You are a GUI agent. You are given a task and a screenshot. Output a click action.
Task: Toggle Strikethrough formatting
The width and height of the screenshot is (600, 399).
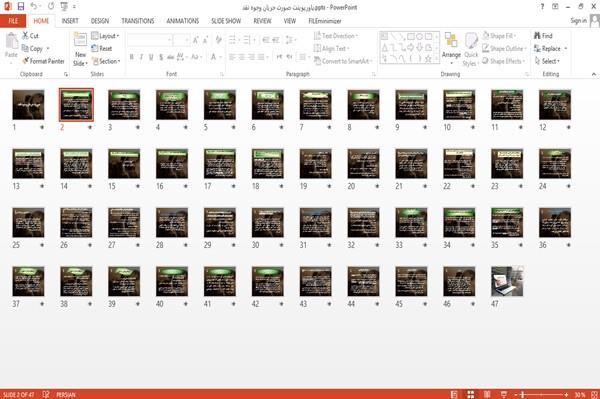170,57
